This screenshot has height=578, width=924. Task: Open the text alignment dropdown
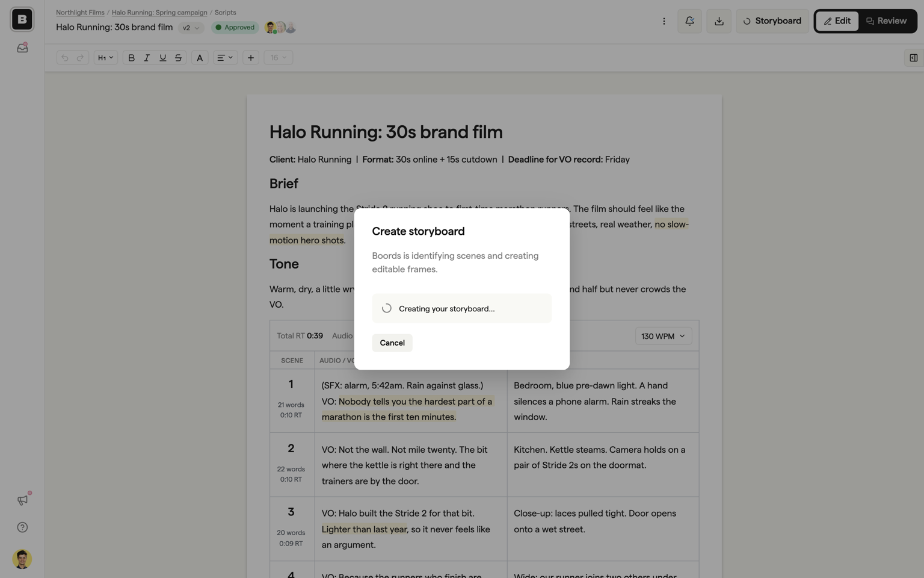coord(225,58)
